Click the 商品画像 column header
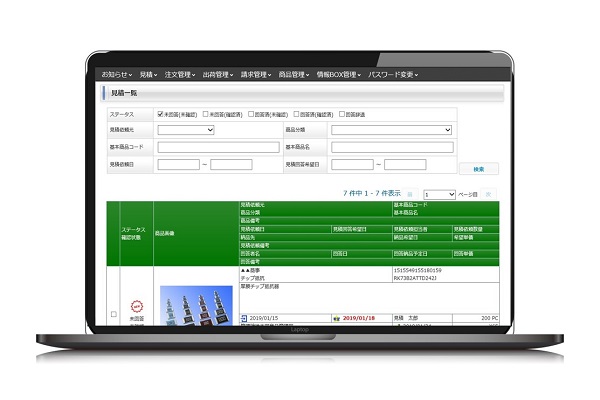Image resolution: width=600 pixels, height=400 pixels. coord(165,233)
